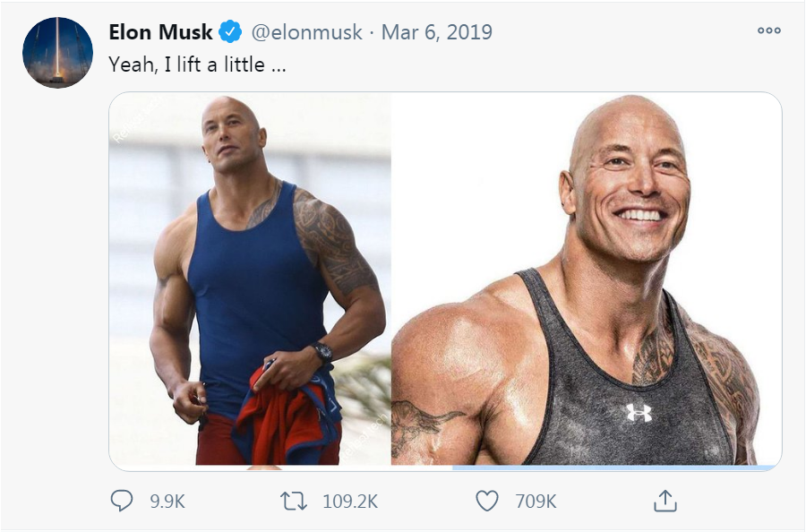Click the Elon Musk display name
The width and height of the screenshot is (806, 532).
tap(160, 32)
